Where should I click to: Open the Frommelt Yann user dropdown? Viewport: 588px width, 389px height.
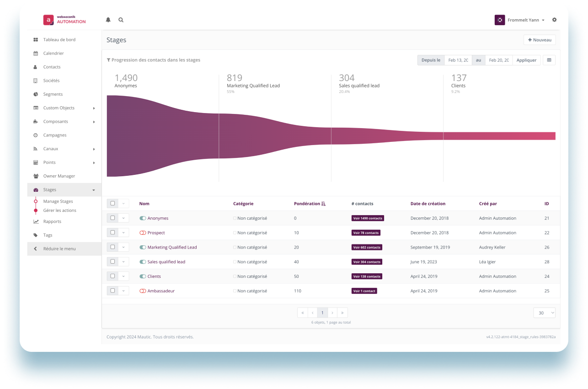526,20
